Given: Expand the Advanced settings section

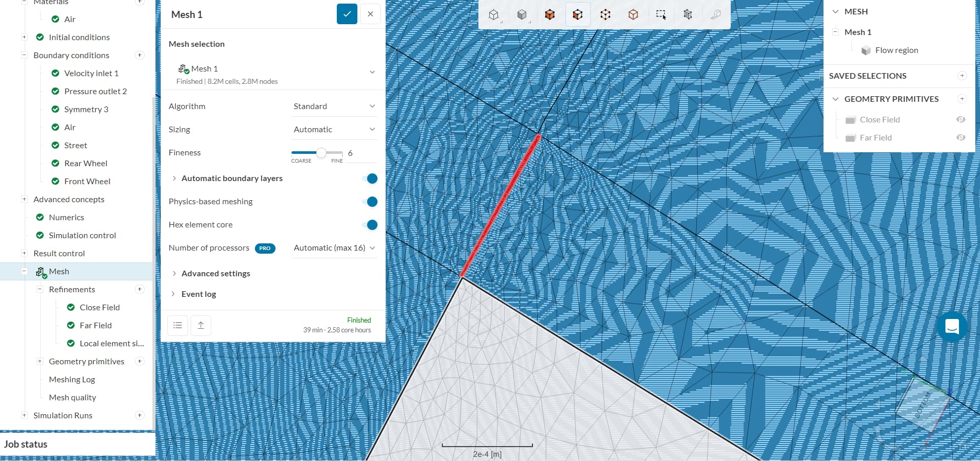Looking at the screenshot, I should click(174, 273).
